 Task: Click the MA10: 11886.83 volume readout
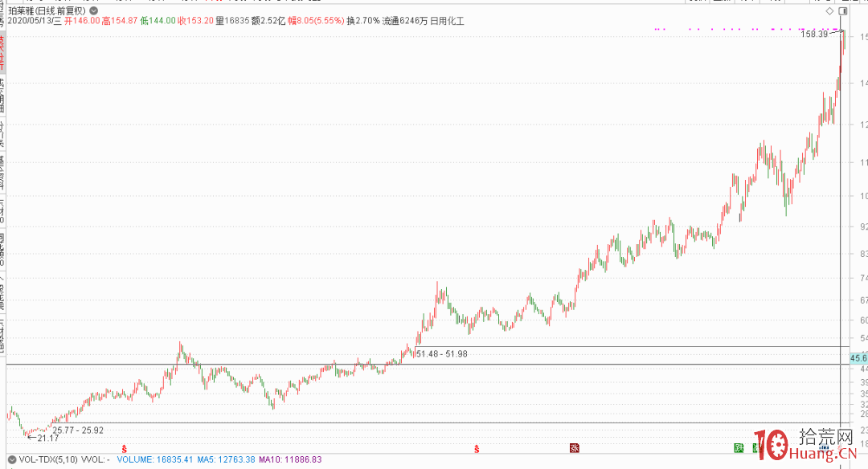[x=290, y=459]
